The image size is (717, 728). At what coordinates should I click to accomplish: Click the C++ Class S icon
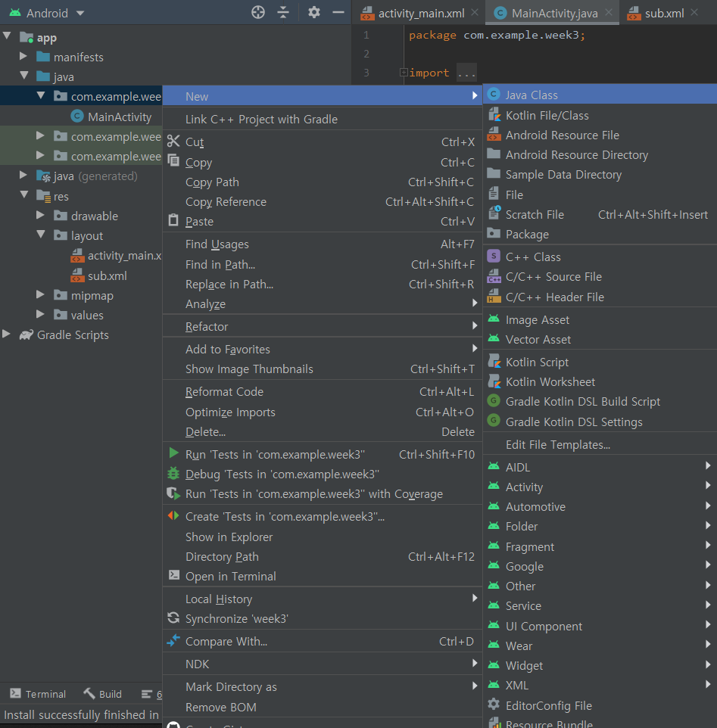click(494, 256)
